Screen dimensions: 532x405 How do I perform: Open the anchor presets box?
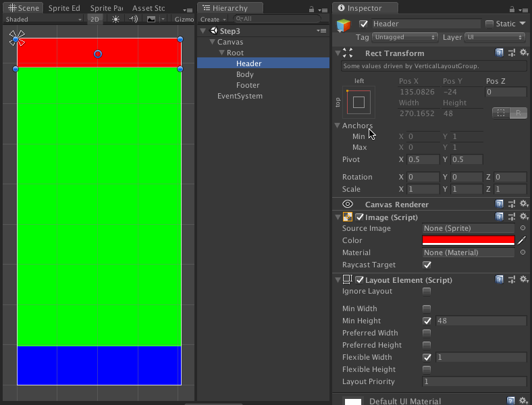click(x=358, y=102)
